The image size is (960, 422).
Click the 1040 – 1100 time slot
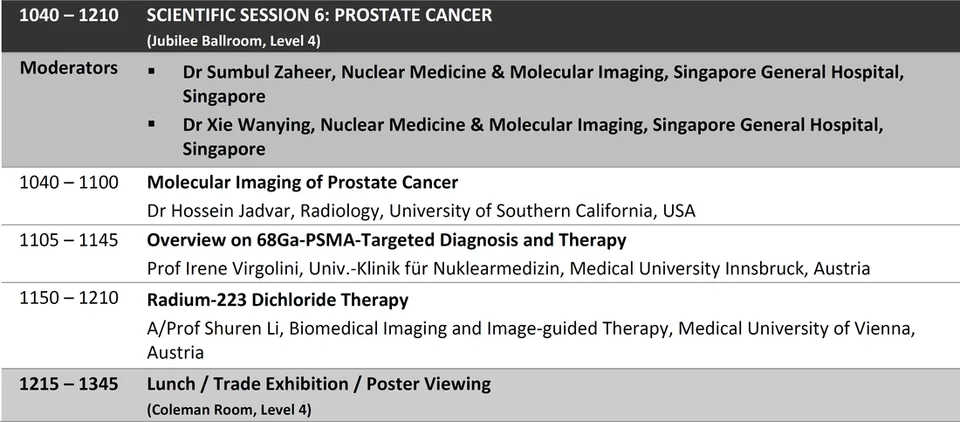69,183
